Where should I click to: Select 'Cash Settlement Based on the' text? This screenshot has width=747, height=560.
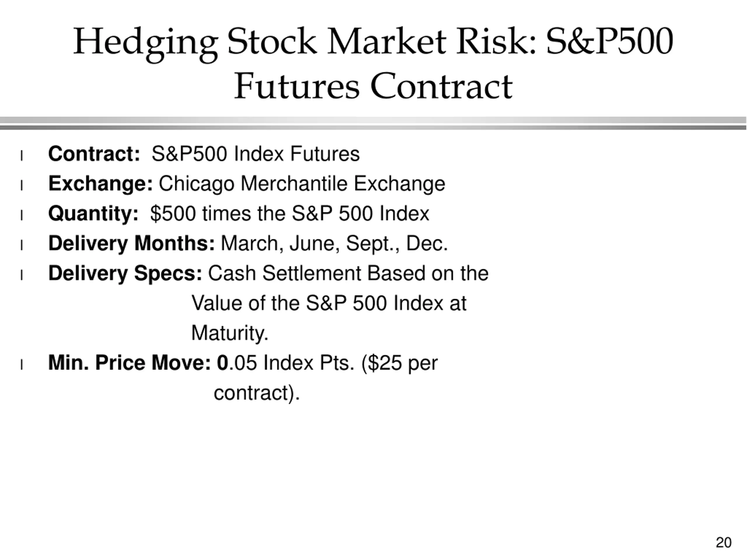point(348,273)
